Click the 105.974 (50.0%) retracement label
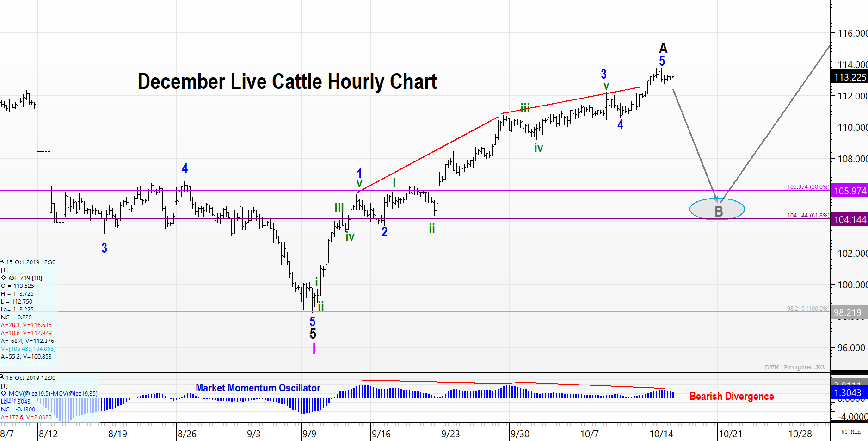 808,187
